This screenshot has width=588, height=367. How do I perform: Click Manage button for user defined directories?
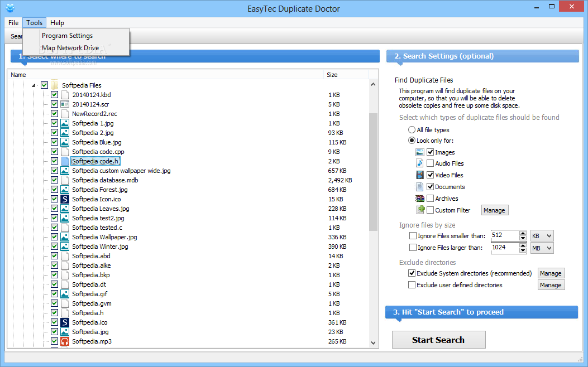(x=551, y=285)
